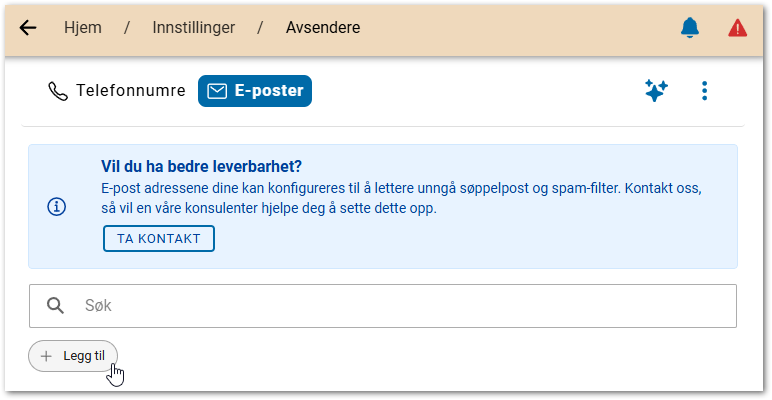The width and height of the screenshot is (772, 400).
Task: Navigate to Innstillinger breadcrumb
Action: 194,28
